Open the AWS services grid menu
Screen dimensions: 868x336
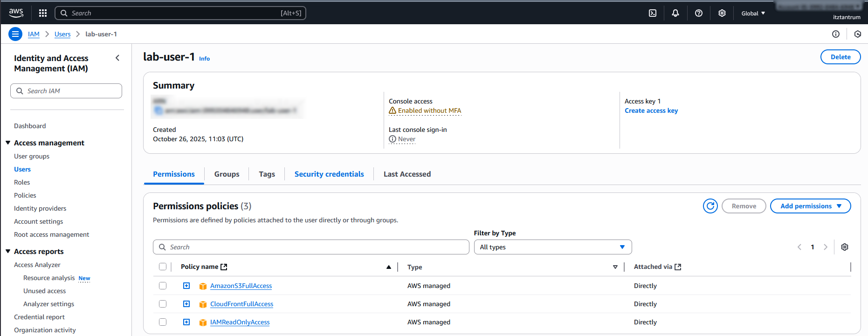(43, 13)
